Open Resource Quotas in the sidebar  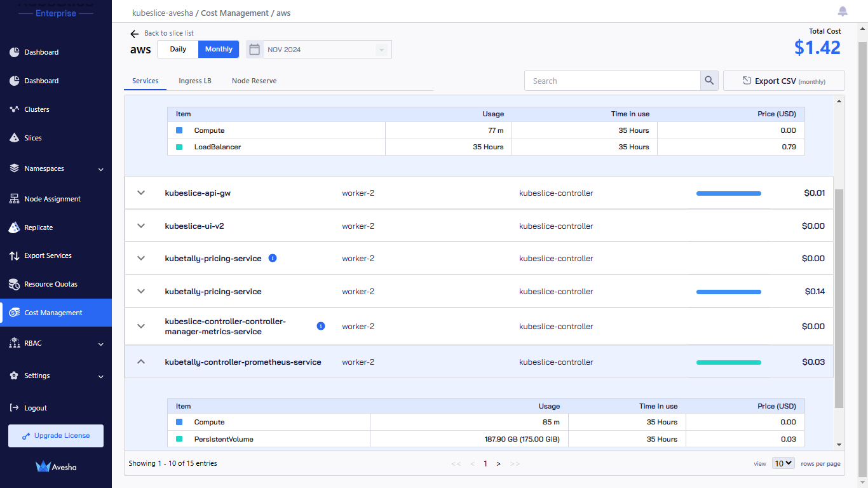(x=51, y=284)
